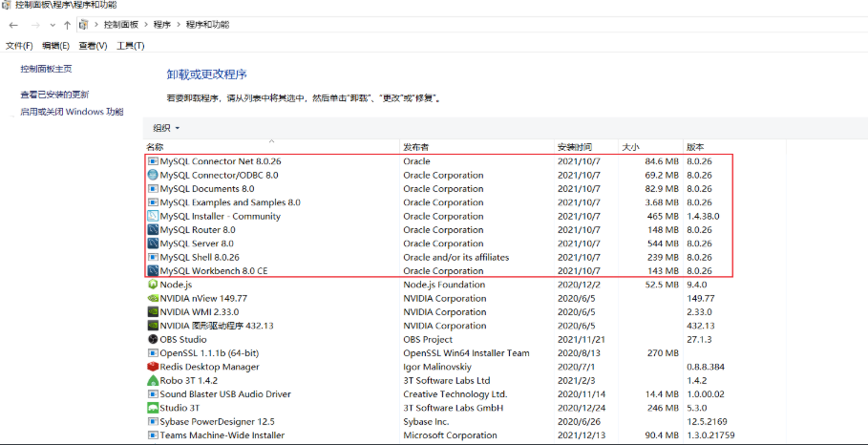This screenshot has width=868, height=445.
Task: Open 查看已安装的更新 link
Action: pos(54,95)
